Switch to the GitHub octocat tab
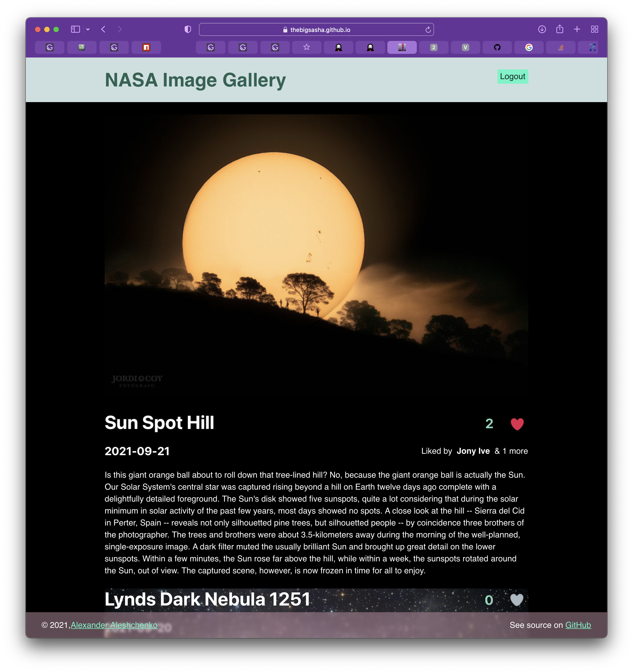Image resolution: width=633 pixels, height=672 pixels. coord(497,47)
